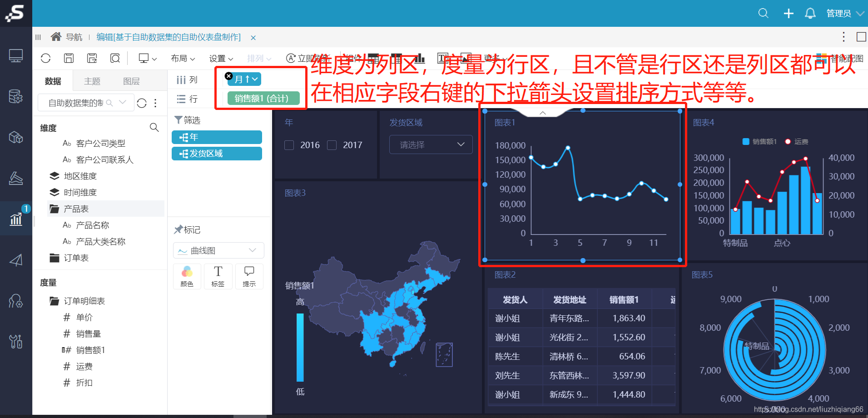This screenshot has width=868, height=418.
Task: Open dataset more options dots
Action: click(155, 103)
